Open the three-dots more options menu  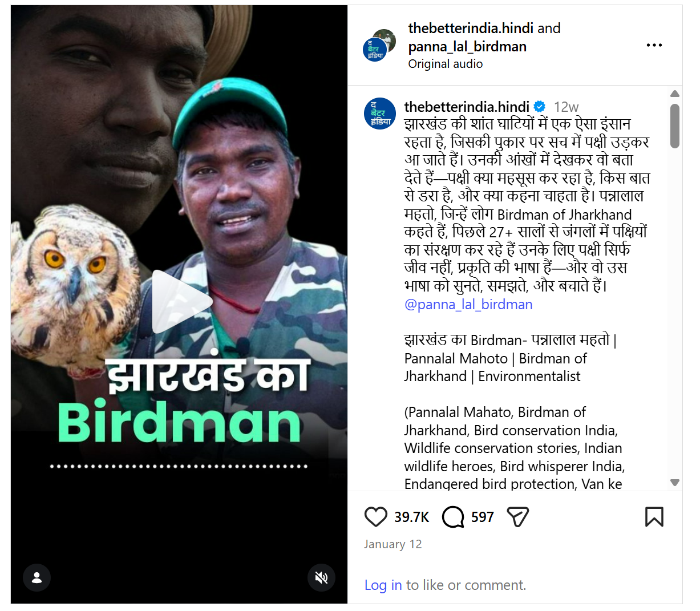(654, 45)
